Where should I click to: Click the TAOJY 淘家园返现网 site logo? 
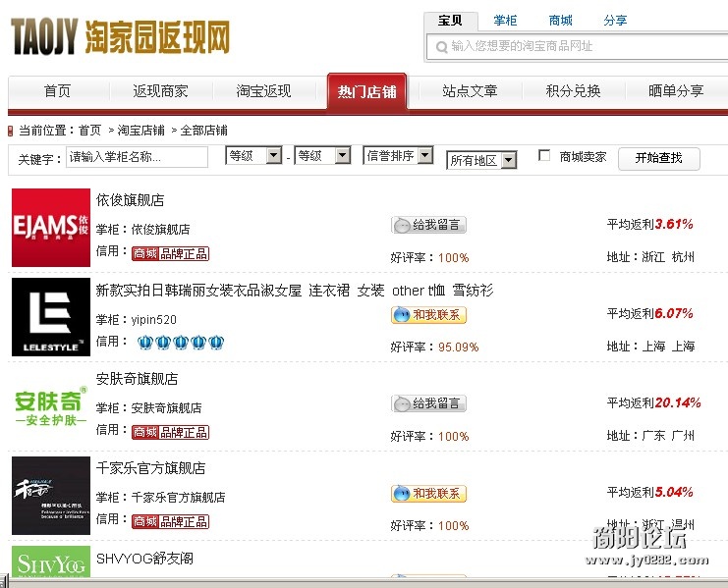[120, 37]
